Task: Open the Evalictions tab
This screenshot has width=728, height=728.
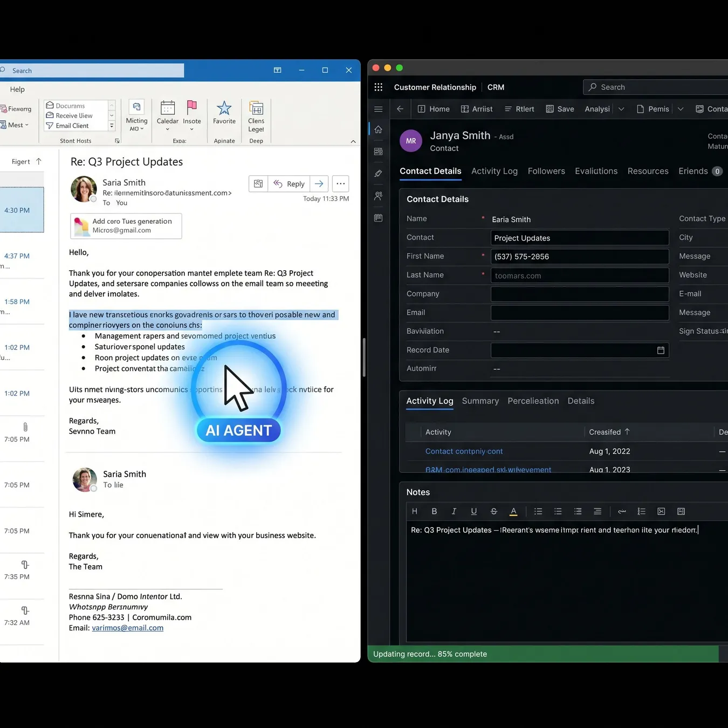Action: [596, 171]
